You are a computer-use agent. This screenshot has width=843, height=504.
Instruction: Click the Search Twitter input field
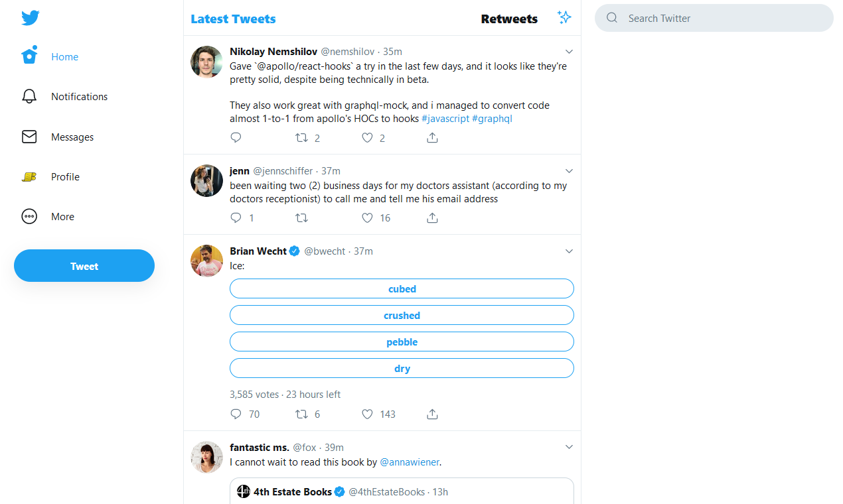714,18
